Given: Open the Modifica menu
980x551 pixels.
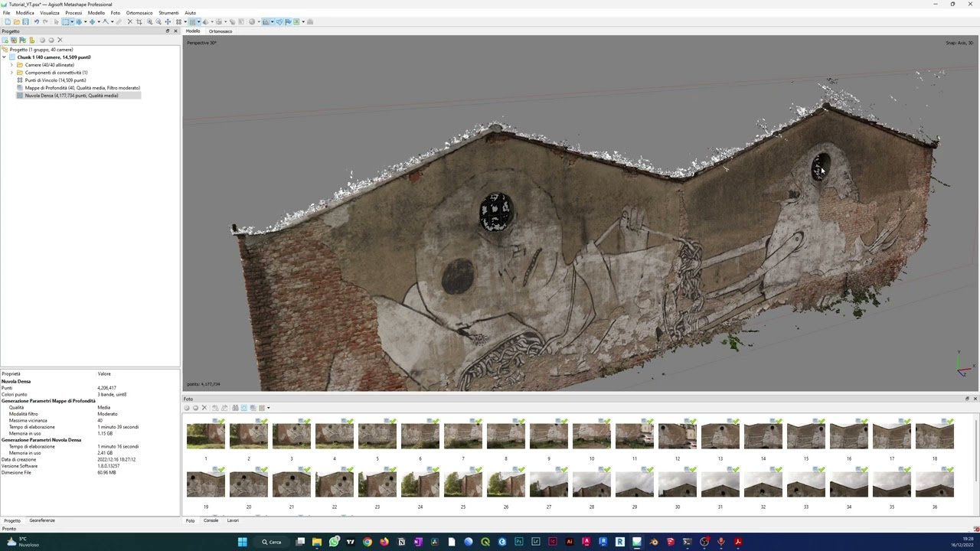Looking at the screenshot, I should tap(25, 13).
